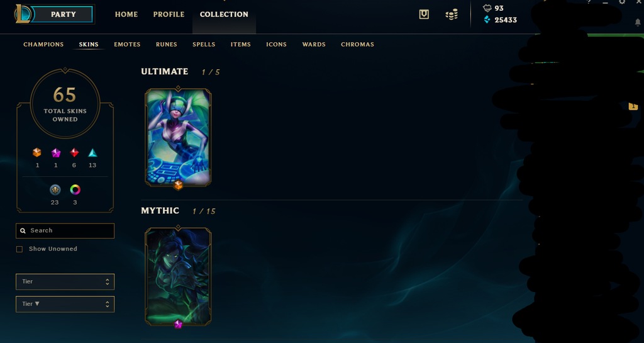Open the store coins icon
This screenshot has width=644, height=343.
[452, 14]
